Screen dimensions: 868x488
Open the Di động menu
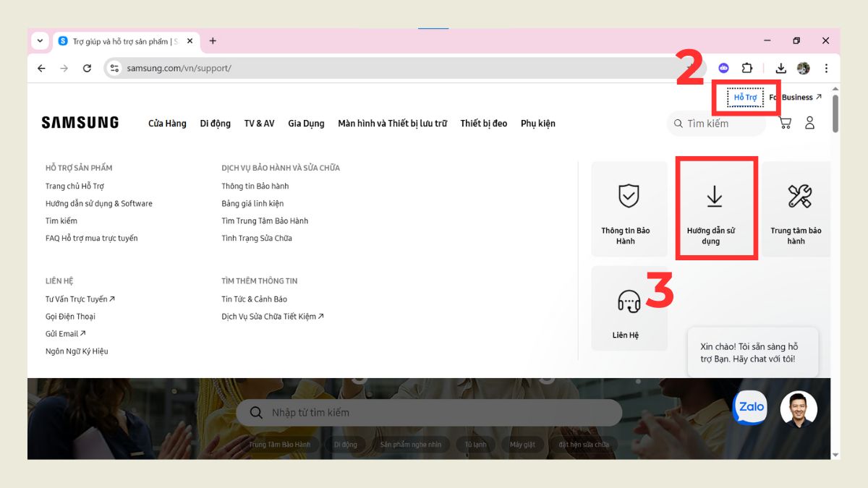(216, 124)
